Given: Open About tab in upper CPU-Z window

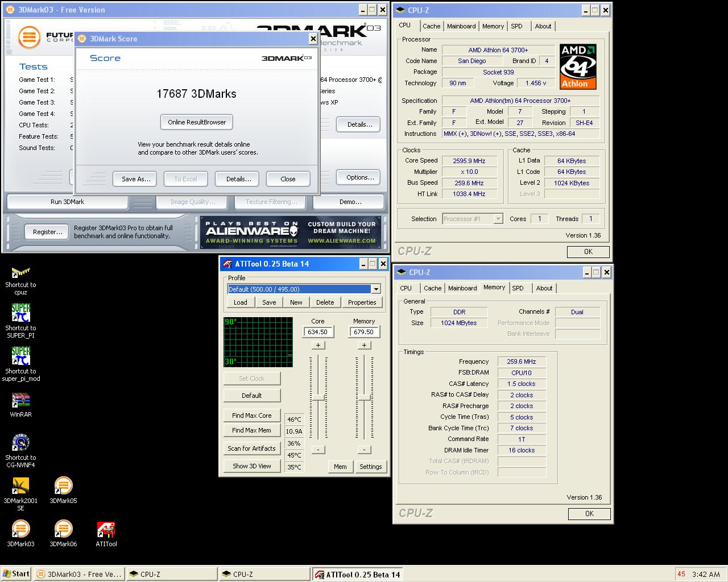Looking at the screenshot, I should [x=543, y=26].
